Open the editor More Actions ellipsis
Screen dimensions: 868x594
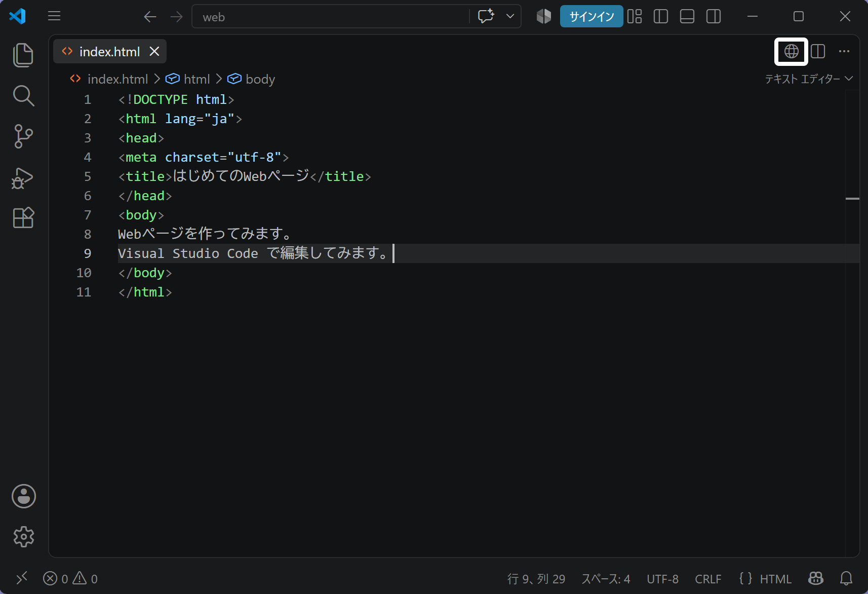[844, 51]
